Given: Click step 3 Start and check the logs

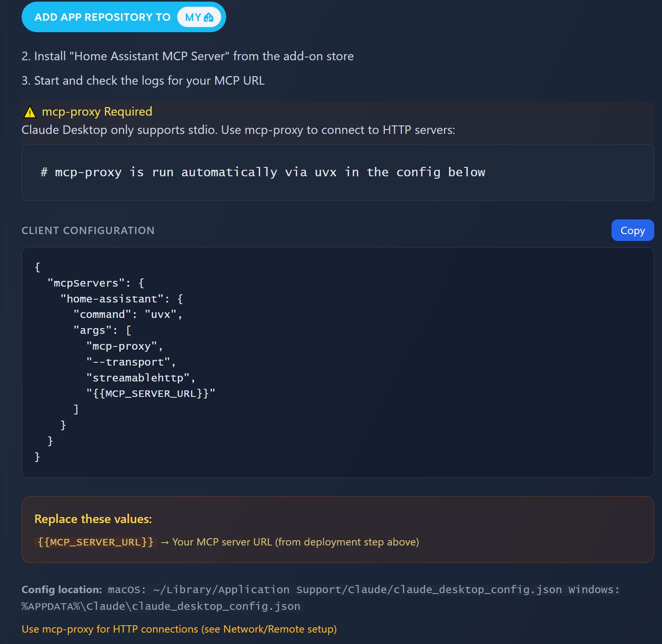Looking at the screenshot, I should (x=143, y=81).
